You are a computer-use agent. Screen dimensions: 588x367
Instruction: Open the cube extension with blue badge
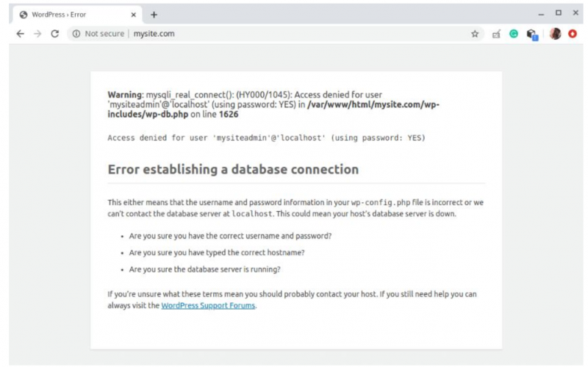pos(532,35)
